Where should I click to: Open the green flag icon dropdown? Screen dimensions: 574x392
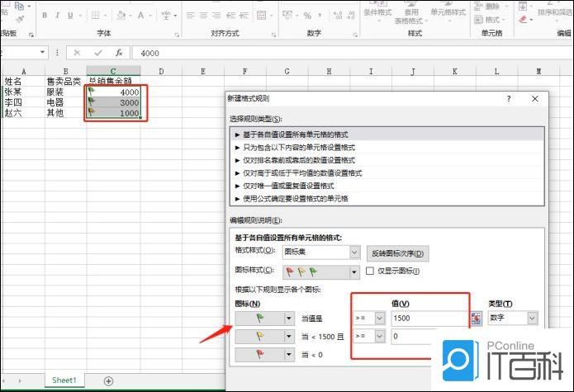[x=289, y=318]
